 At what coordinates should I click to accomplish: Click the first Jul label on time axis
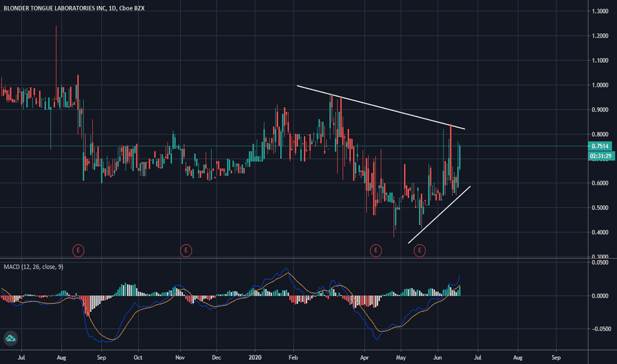[21, 357]
